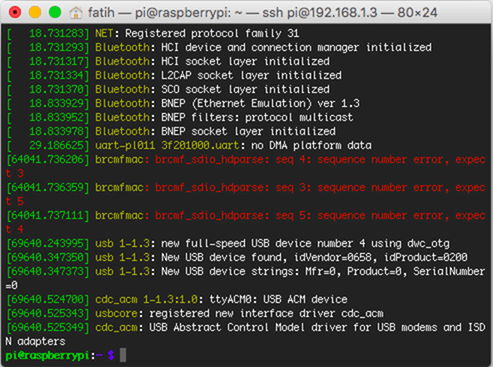Viewport: 493px width, 367px height.
Task: Click 'registered new interface driver cdc_acm' text
Action: coord(266,313)
